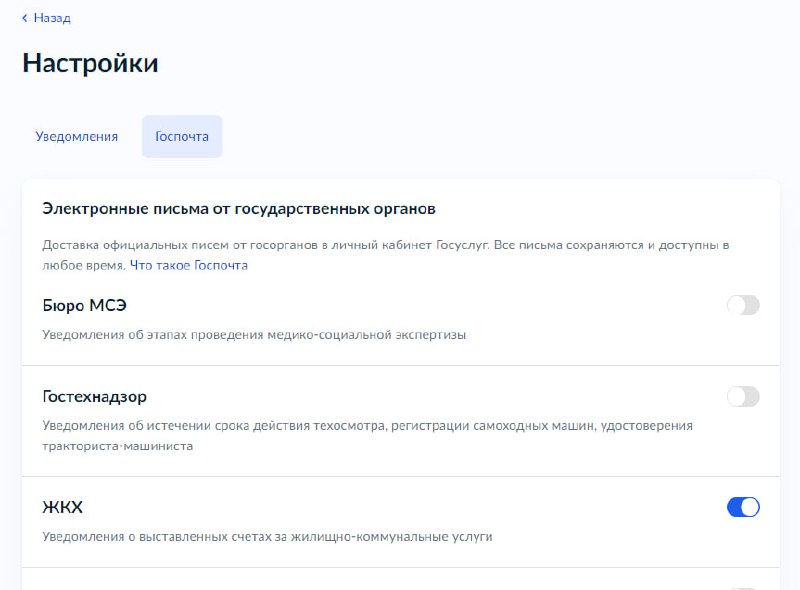
Task: Click the Гостехнадзор section title
Action: coord(94,396)
